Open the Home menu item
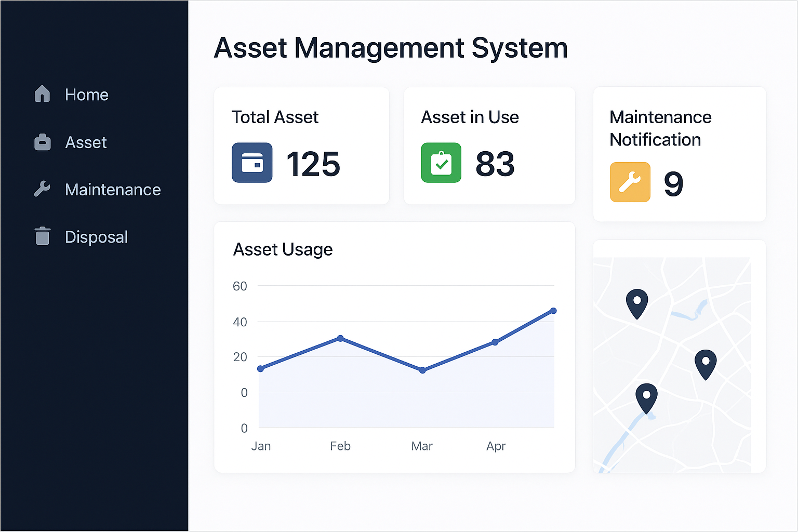Screen dimensions: 798x532 [x=86, y=95]
